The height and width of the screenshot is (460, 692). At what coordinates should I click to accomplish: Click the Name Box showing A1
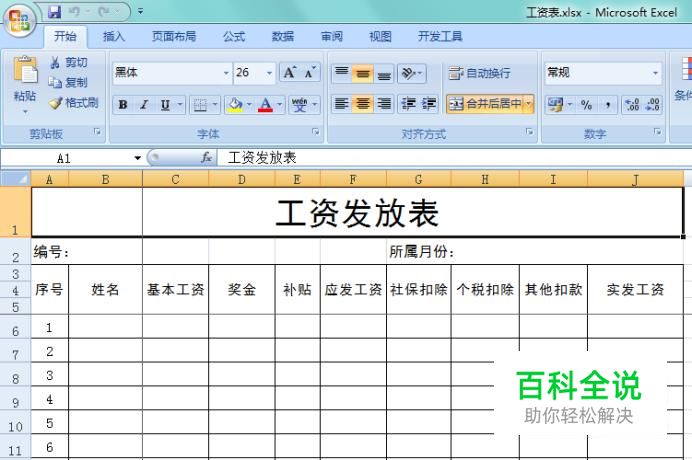pos(66,158)
